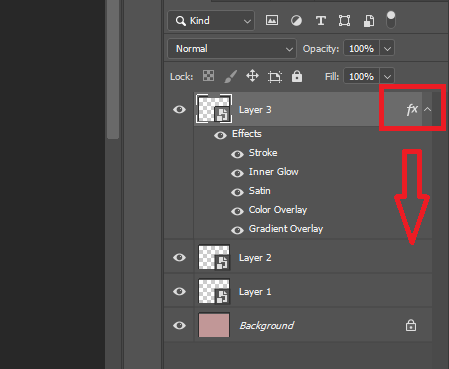Prevent auto-nesting artboard lock icon
The image size is (449, 369).
click(275, 77)
